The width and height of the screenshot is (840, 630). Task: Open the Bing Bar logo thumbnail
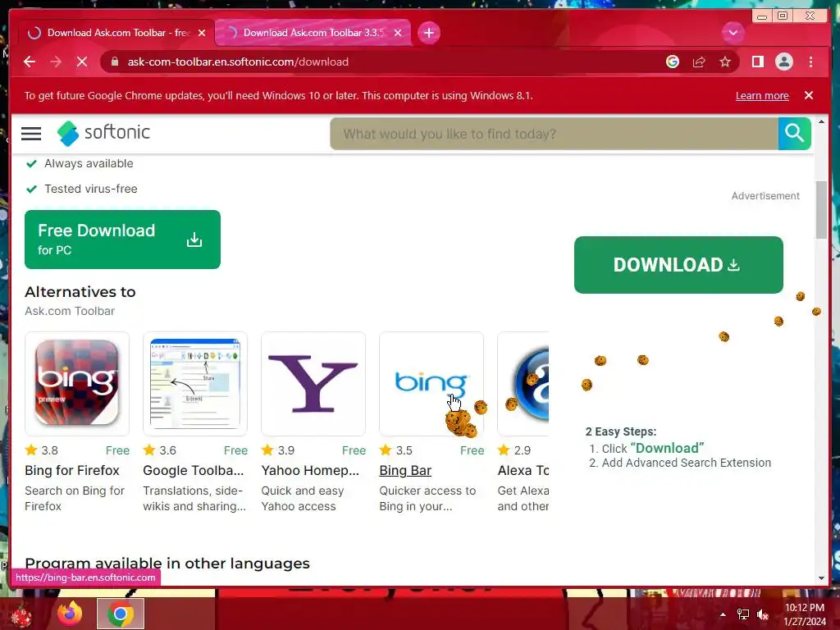click(431, 384)
